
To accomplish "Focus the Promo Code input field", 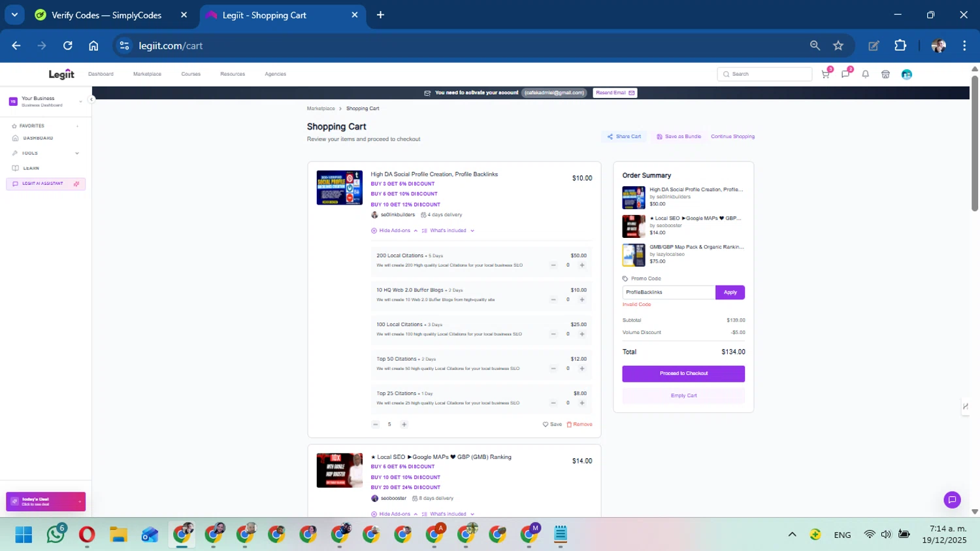I will click(x=668, y=292).
